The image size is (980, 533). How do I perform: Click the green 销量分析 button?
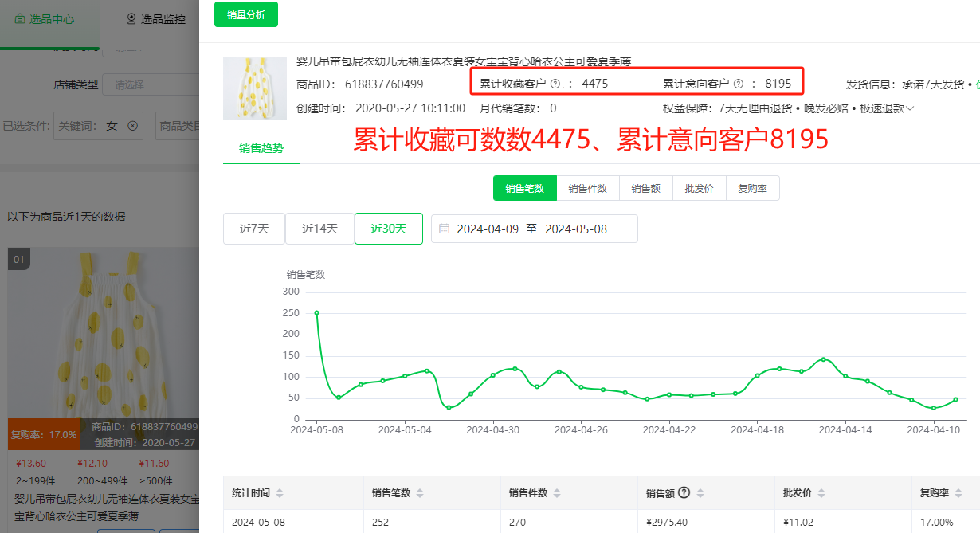(245, 14)
